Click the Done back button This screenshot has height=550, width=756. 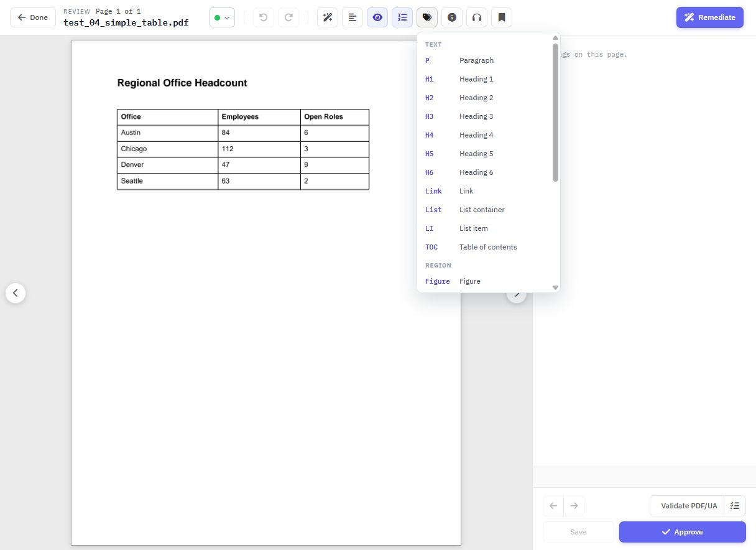33,17
